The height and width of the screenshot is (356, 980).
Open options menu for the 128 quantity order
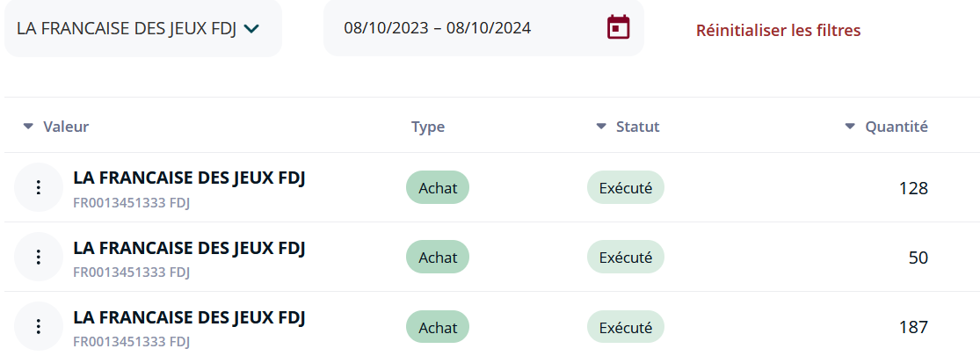pyautogui.click(x=38, y=187)
